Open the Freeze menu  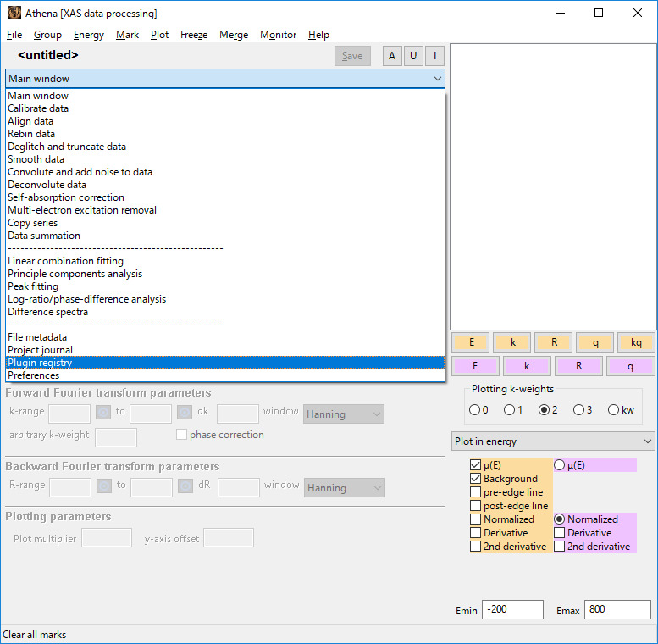(x=194, y=35)
